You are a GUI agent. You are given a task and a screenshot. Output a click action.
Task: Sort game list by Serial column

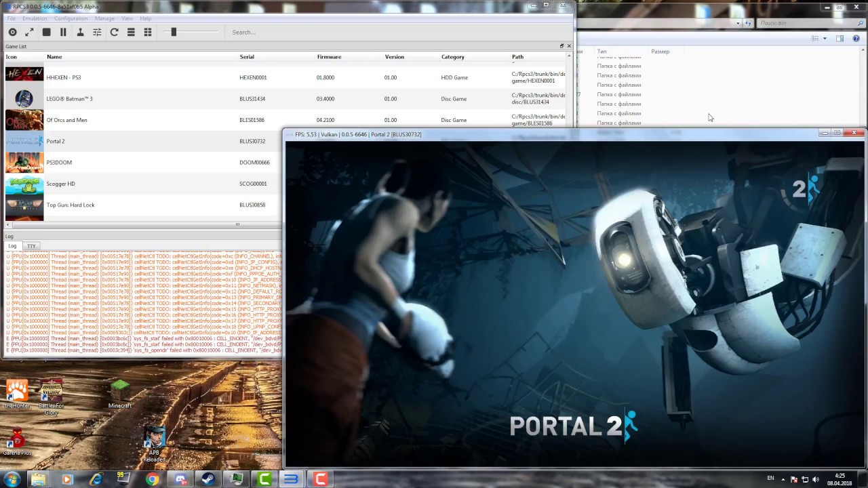(247, 57)
